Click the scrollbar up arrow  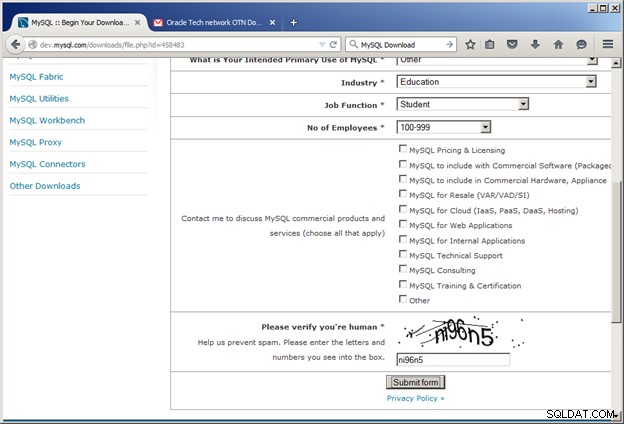(x=616, y=63)
